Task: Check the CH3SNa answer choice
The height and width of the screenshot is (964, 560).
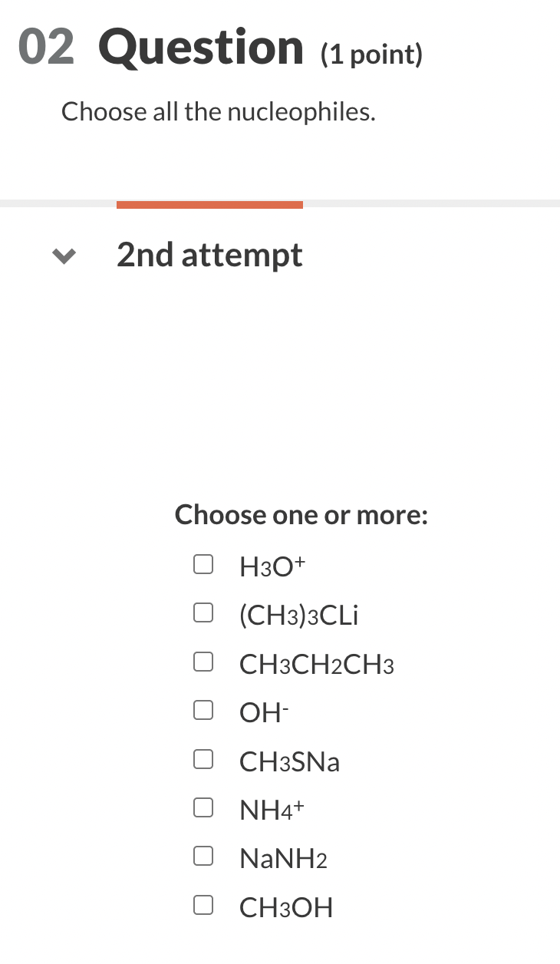Action: [203, 759]
